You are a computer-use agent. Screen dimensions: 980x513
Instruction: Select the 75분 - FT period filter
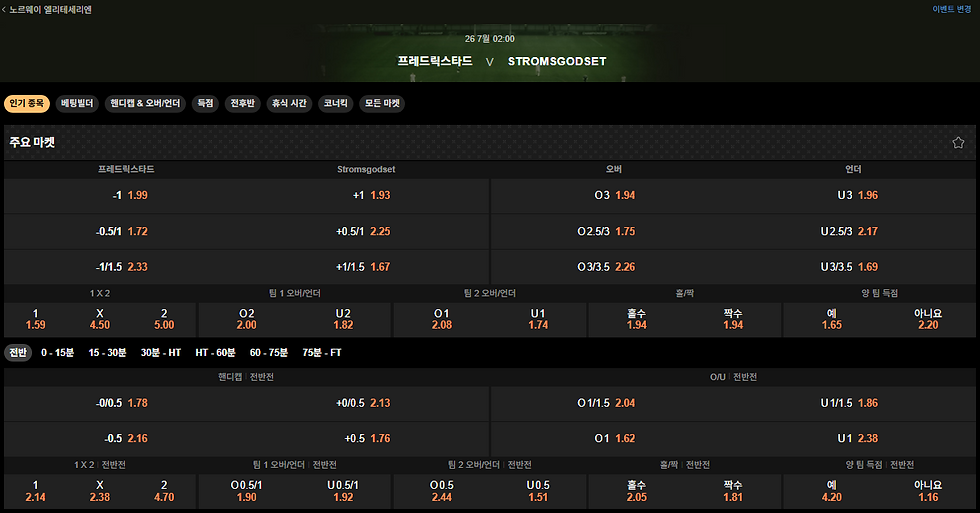pyautogui.click(x=322, y=352)
